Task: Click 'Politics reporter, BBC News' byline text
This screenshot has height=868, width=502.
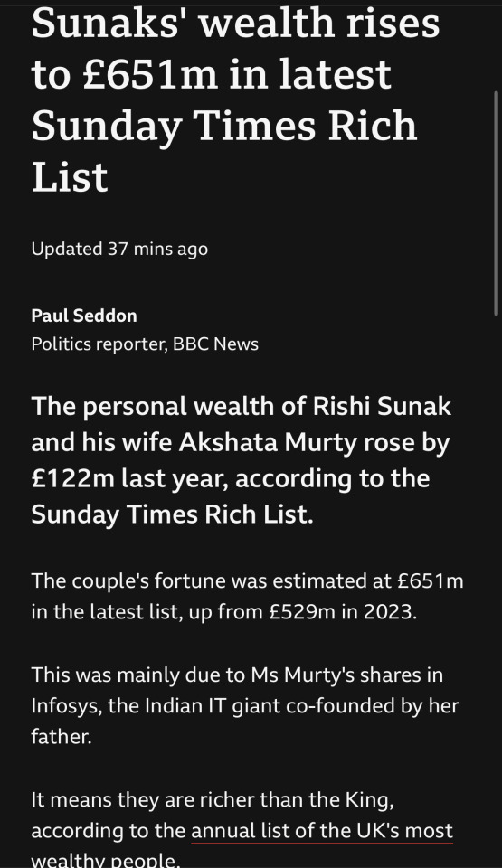Action: (145, 344)
